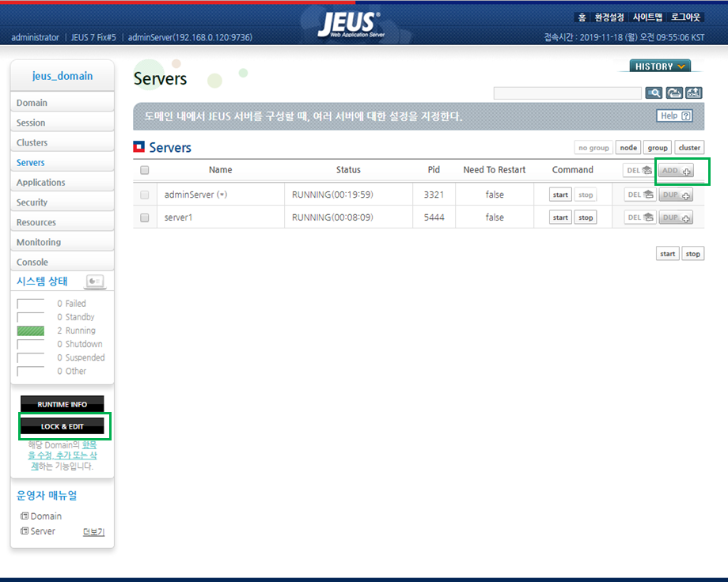Open Console in the side menu
This screenshot has height=582, width=728.
[x=63, y=263]
